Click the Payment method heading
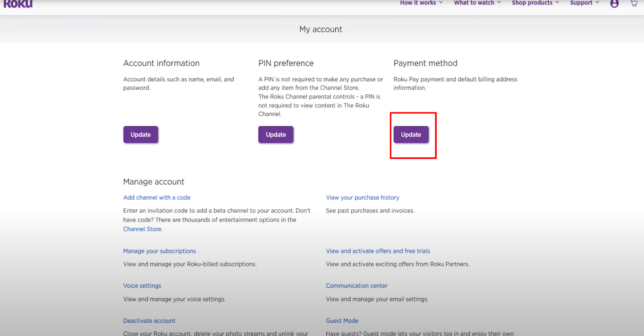Screen dimensions: 644x336 point(425,63)
